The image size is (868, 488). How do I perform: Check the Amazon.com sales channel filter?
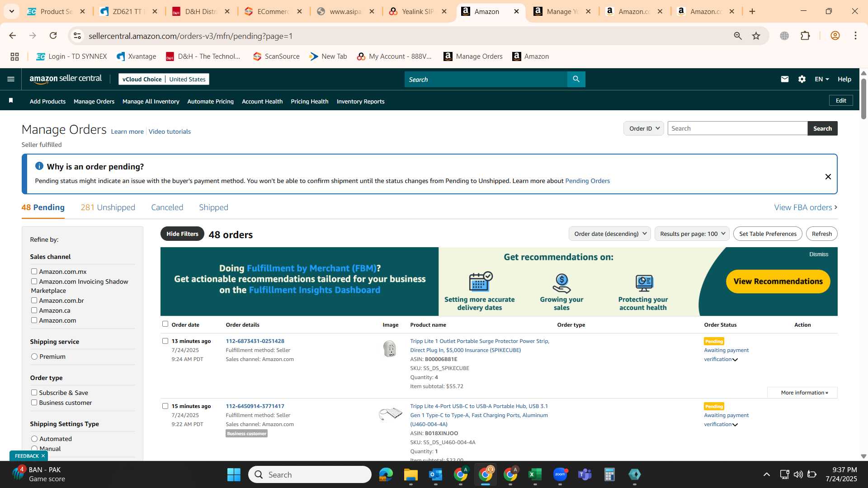click(x=34, y=320)
